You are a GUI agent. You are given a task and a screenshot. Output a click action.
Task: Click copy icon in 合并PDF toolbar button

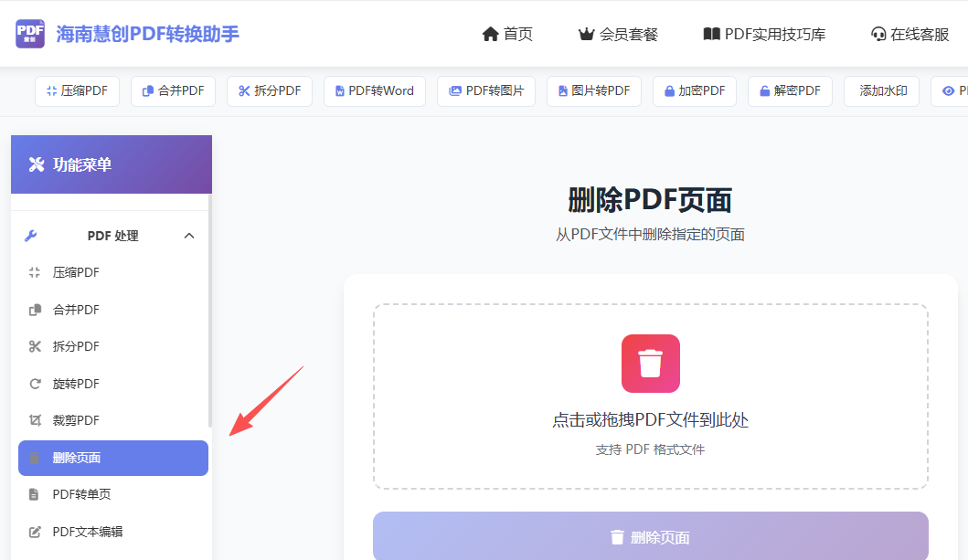click(x=147, y=91)
